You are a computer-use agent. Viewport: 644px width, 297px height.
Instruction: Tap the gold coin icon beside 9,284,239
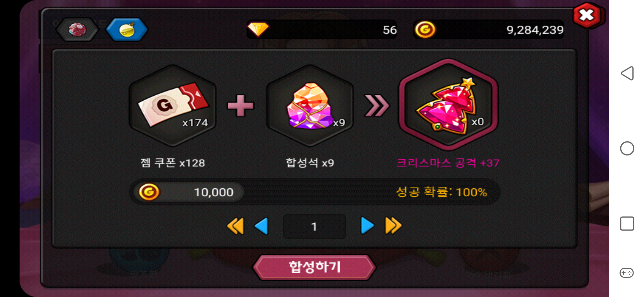tap(425, 29)
